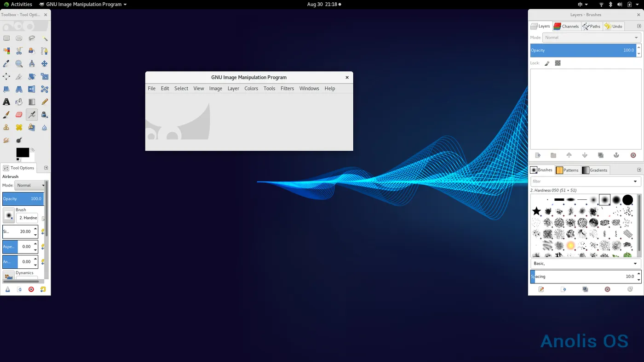Open the Layers dock tab configuration menu
The width and height of the screenshot is (644, 362).
[639, 26]
